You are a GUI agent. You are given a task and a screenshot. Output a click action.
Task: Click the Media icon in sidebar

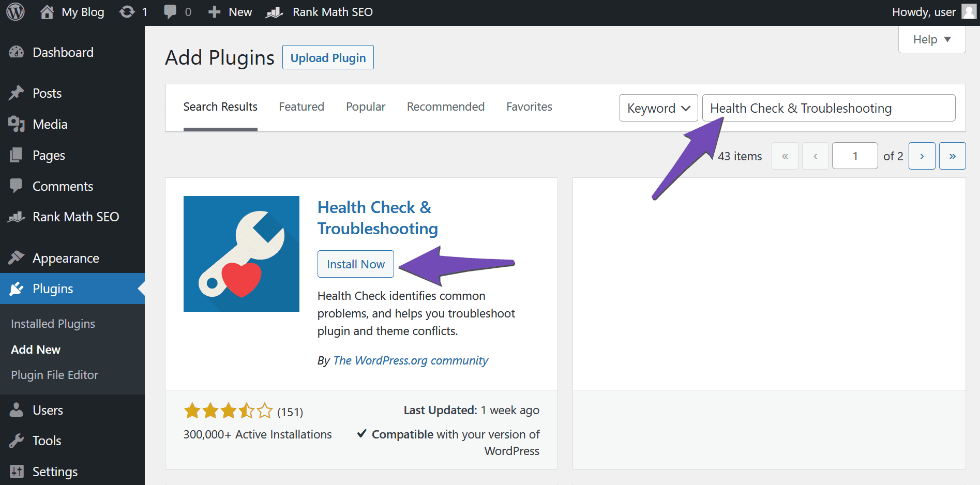(17, 124)
